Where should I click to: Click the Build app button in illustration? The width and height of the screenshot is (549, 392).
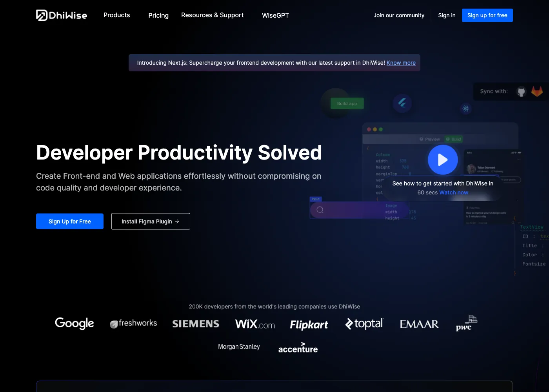(347, 103)
